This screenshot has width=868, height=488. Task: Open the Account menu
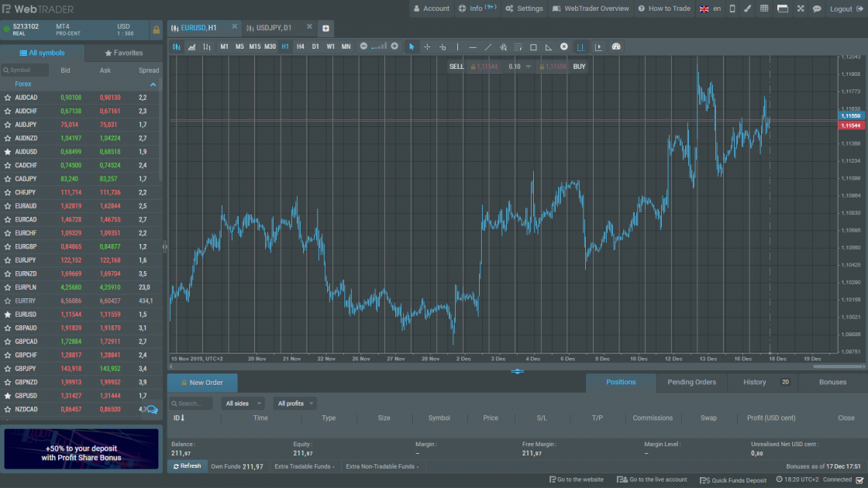431,9
